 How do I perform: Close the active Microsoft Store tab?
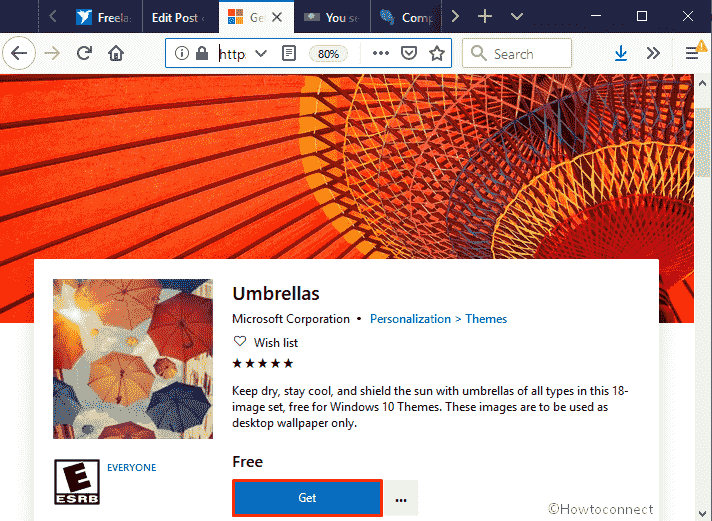click(277, 17)
